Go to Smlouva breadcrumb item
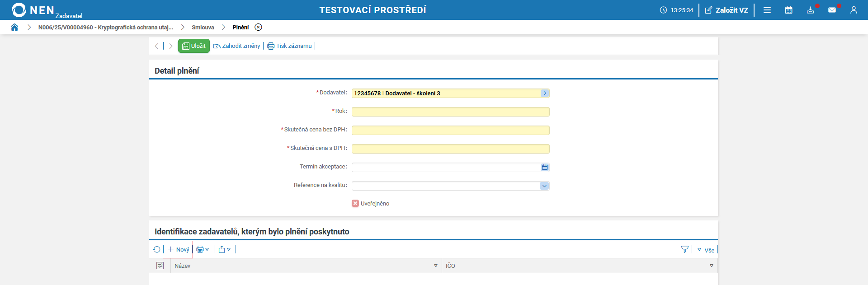Image resolution: width=868 pixels, height=285 pixels. [203, 27]
